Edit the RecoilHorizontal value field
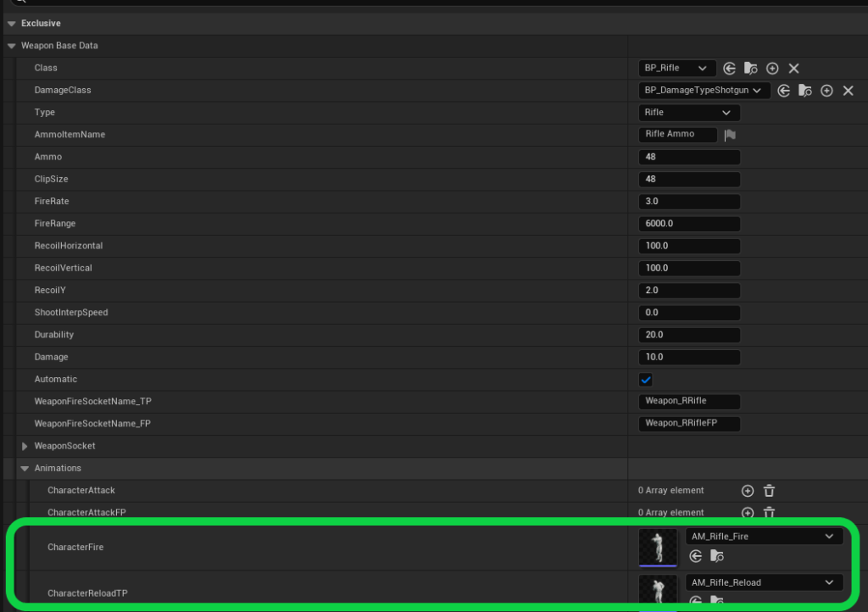The width and height of the screenshot is (868, 612). [689, 246]
